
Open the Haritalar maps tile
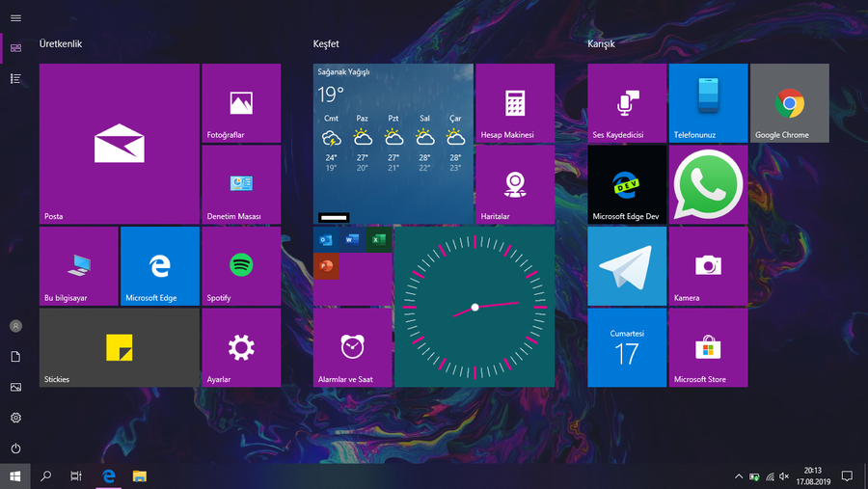click(515, 184)
